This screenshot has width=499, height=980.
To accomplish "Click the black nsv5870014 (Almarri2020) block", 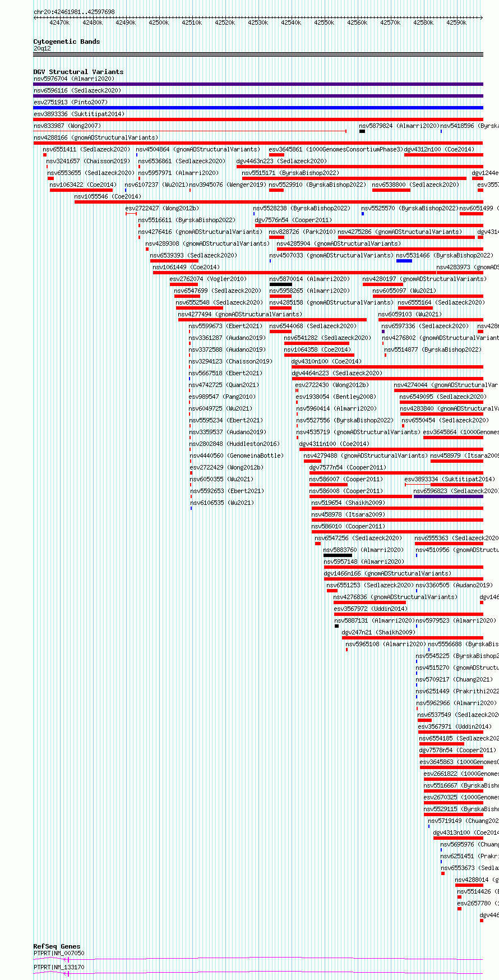I will click(281, 284).
